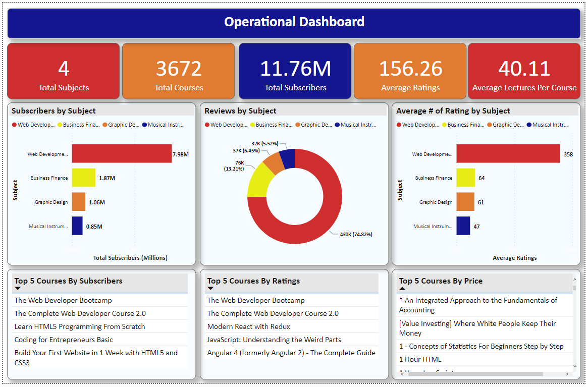Click the Total Subscribers card showing 11.76M
This screenshot has width=588, height=387.
click(295, 71)
